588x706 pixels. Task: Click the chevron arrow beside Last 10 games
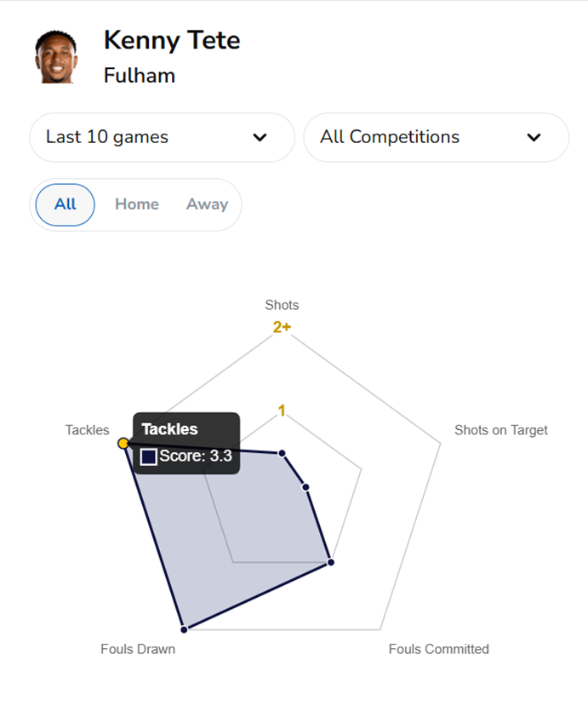(260, 138)
